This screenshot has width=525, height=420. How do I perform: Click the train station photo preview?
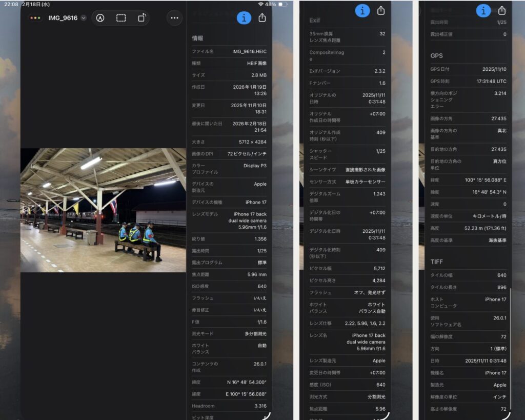pyautogui.click(x=103, y=210)
